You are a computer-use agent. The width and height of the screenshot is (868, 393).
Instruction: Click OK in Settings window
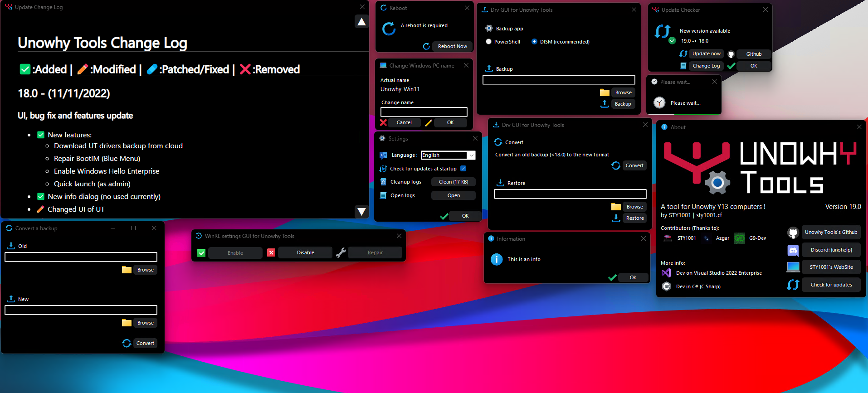click(465, 216)
